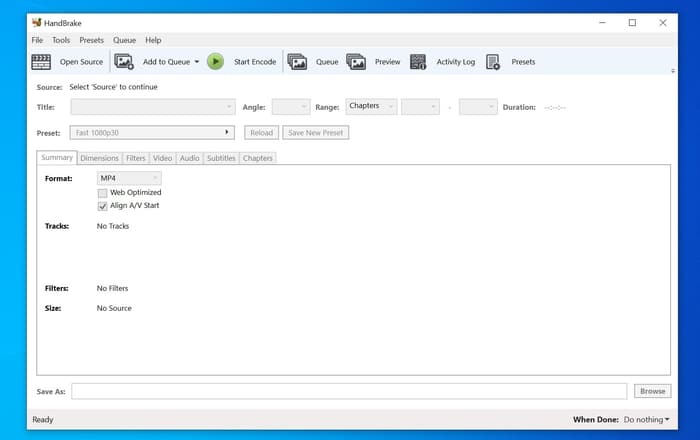Image resolution: width=700 pixels, height=440 pixels.
Task: Switch to the Video tab
Action: tap(162, 158)
